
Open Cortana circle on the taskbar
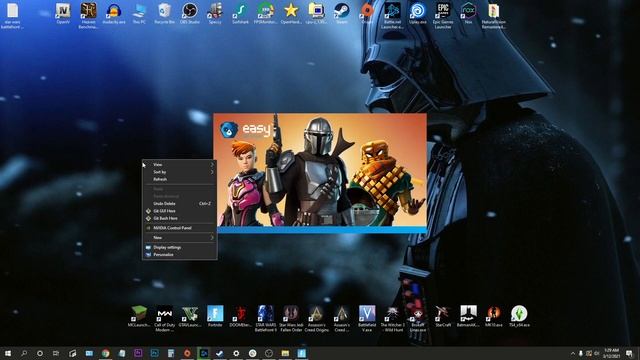(x=40, y=353)
